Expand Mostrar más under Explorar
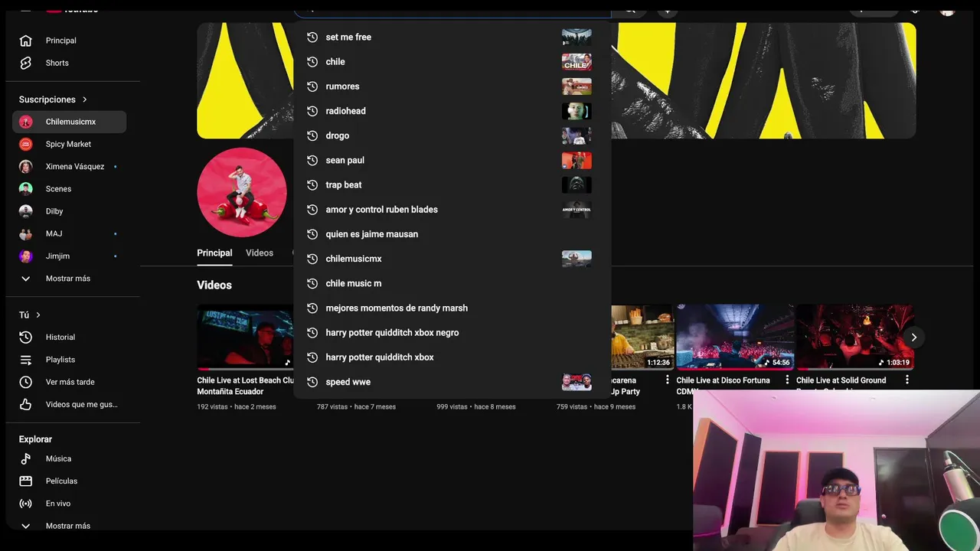 click(69, 526)
